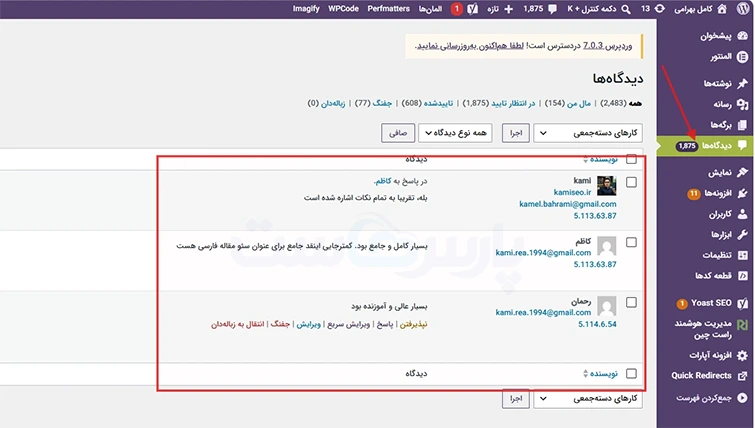Click the Elementor icon in the sidebar

[x=742, y=56]
